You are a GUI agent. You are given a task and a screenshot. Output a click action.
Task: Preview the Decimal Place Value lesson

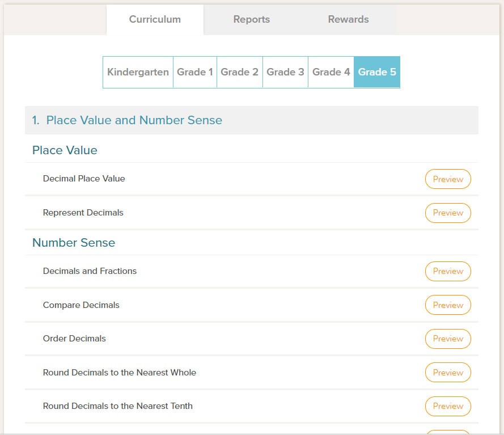pyautogui.click(x=448, y=179)
